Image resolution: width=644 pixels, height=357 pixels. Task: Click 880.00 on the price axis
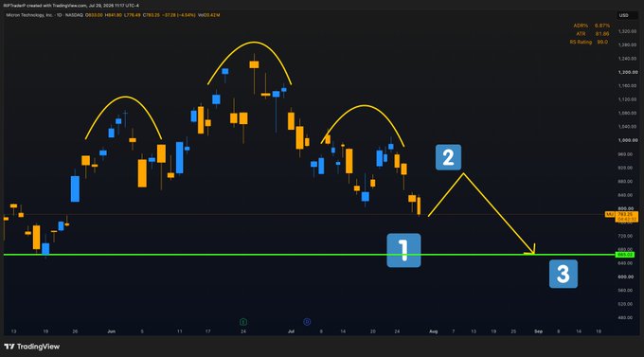(x=625, y=181)
